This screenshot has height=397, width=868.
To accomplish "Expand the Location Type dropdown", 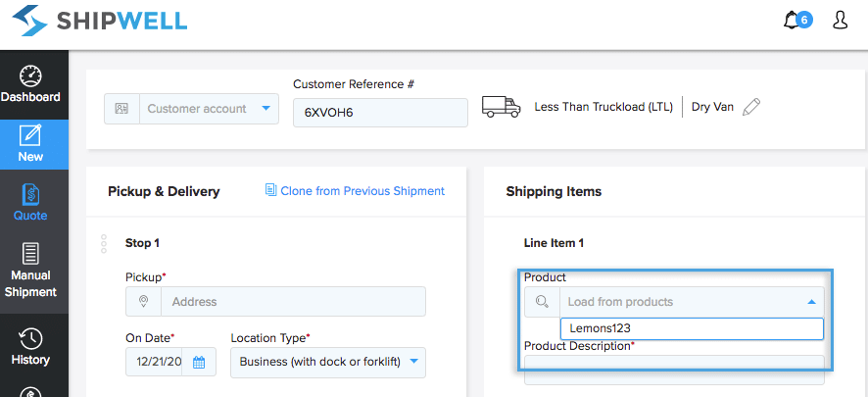I will coord(328,362).
